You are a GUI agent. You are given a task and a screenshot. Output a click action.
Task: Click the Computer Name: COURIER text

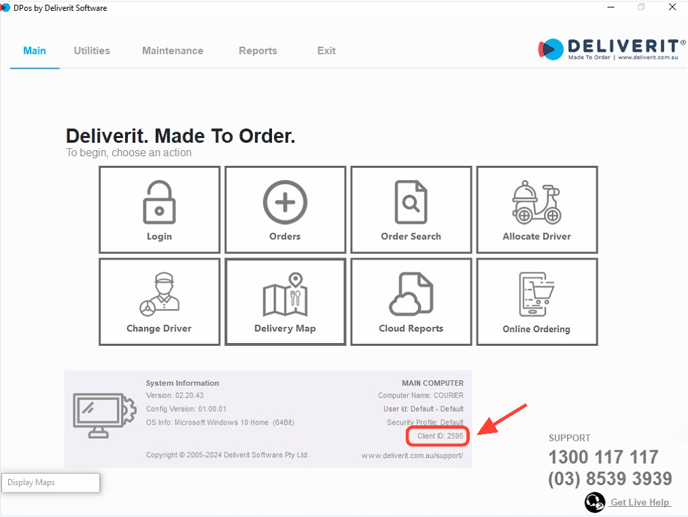pyautogui.click(x=421, y=395)
